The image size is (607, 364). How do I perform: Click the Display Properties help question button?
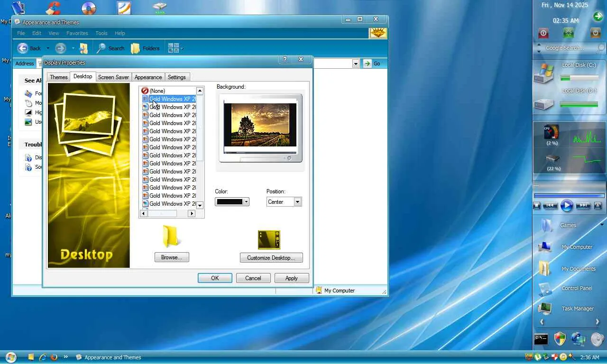click(285, 59)
